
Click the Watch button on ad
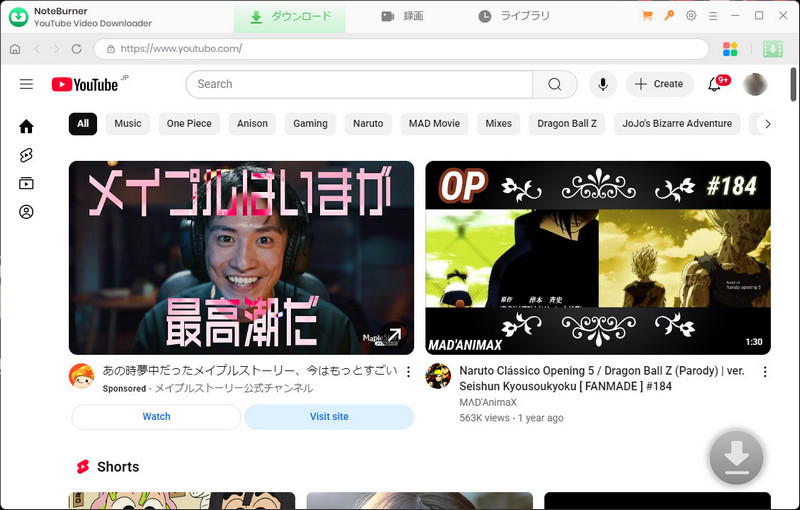coord(156,417)
